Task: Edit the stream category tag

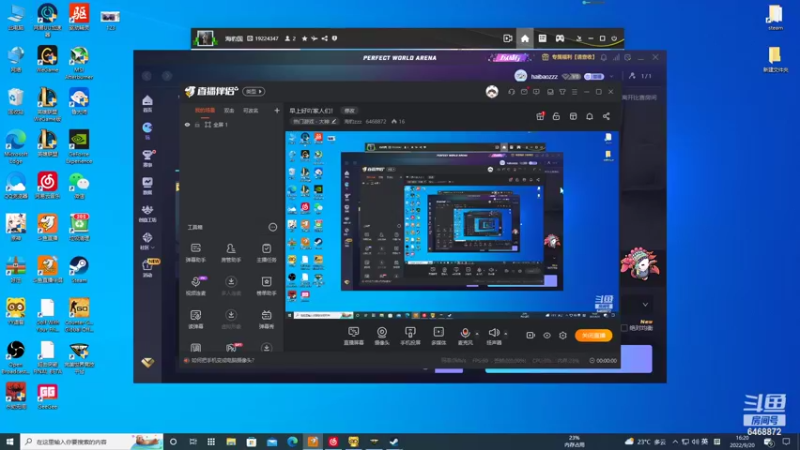Action: 314,121
